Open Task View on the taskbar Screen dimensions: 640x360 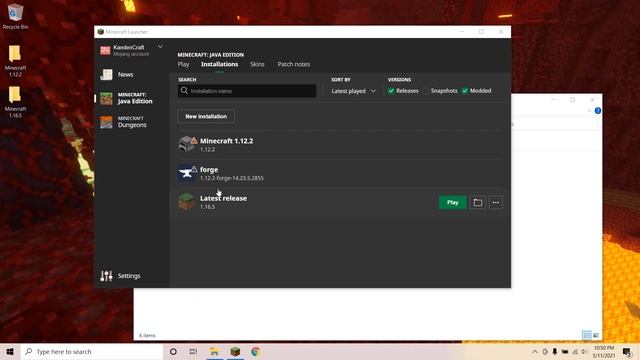pyautogui.click(x=193, y=351)
